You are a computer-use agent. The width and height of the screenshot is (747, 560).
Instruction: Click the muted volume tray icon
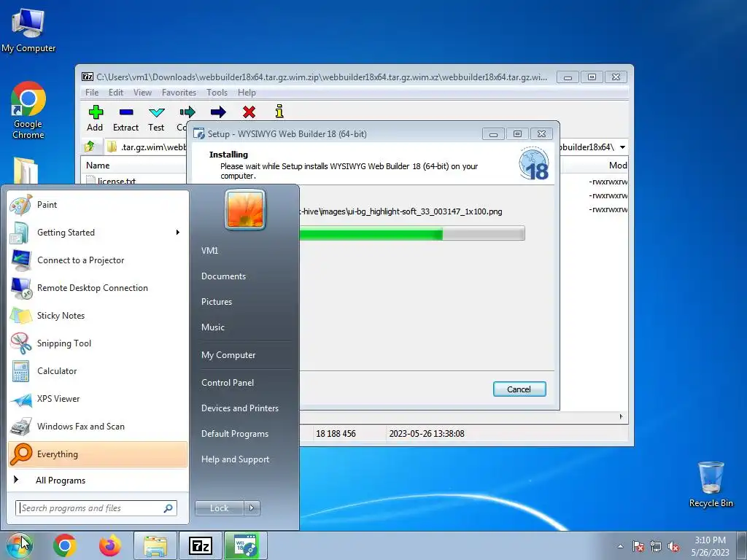673,546
